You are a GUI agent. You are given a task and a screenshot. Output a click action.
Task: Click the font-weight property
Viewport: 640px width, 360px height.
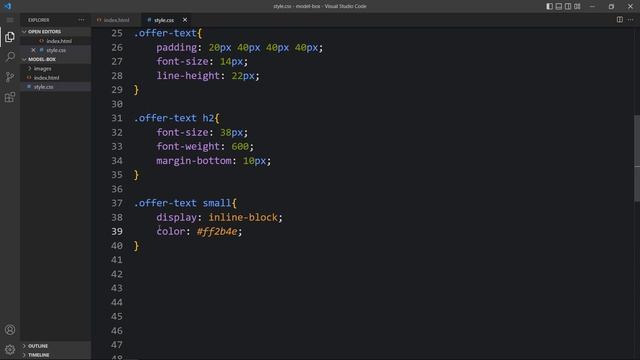tap(188, 146)
